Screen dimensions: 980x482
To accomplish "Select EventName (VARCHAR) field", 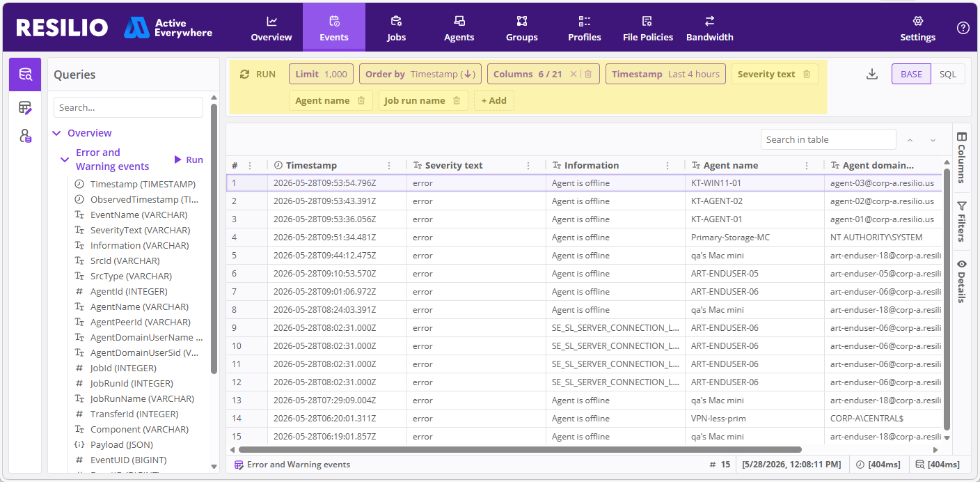I will pos(140,215).
